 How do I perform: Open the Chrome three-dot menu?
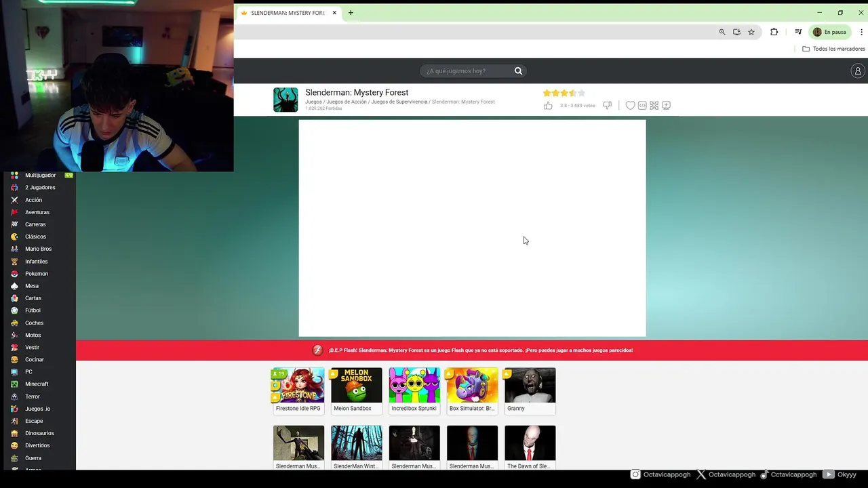pos(861,32)
